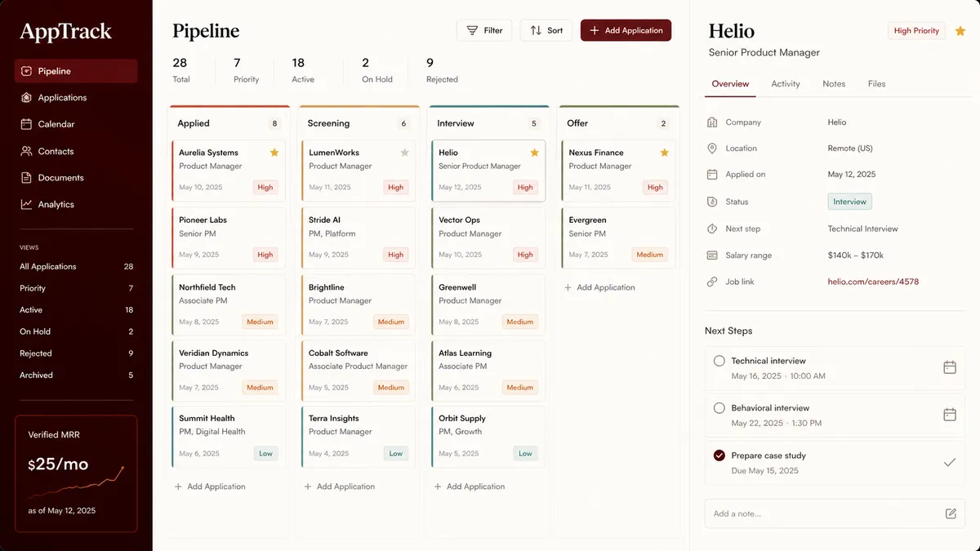Viewport: 980px width, 551px height.
Task: Unstar the Helio card in Interview column
Action: tap(534, 153)
